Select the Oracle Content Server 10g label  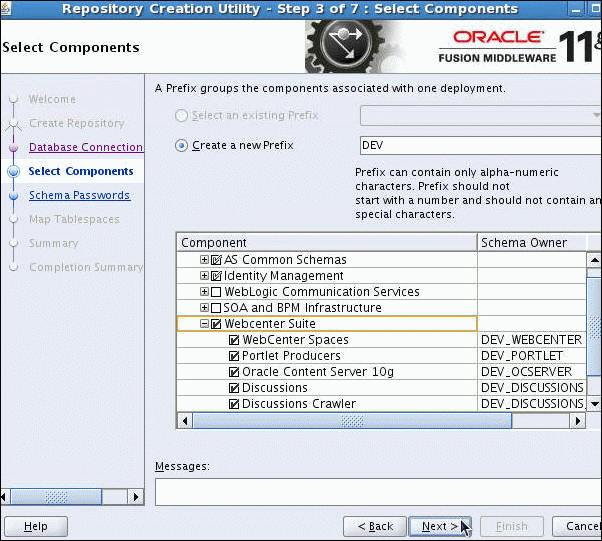(318, 372)
